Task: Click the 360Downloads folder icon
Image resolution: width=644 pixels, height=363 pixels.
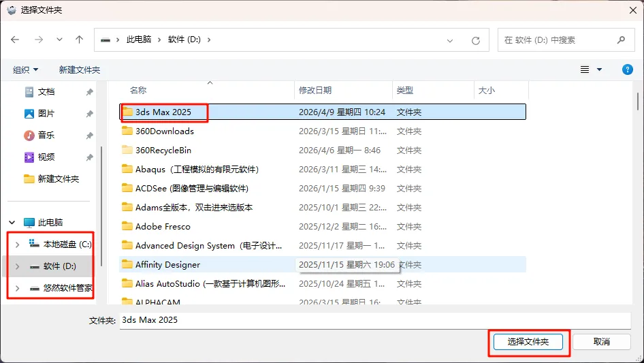Action: [127, 131]
